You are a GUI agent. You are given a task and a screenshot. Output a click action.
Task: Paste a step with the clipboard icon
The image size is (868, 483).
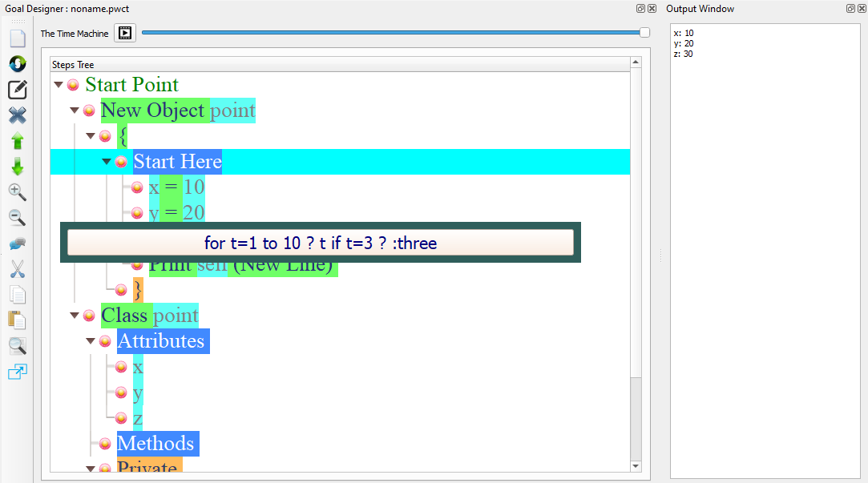[17, 320]
